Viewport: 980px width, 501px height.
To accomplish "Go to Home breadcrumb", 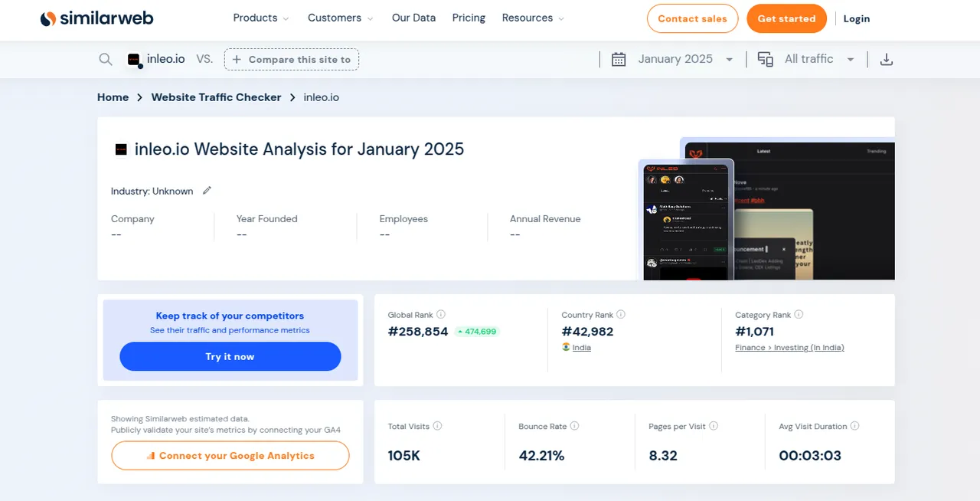I will [x=113, y=97].
